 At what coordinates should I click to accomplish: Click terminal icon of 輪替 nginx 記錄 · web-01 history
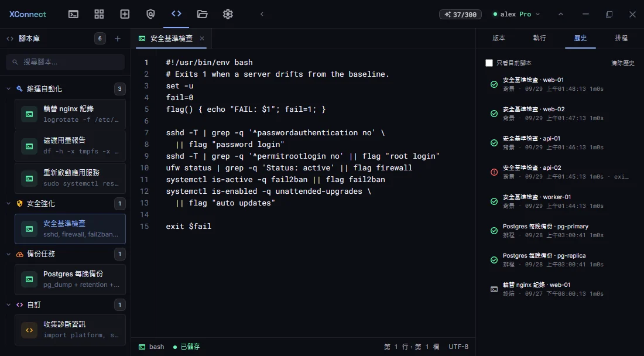click(494, 289)
